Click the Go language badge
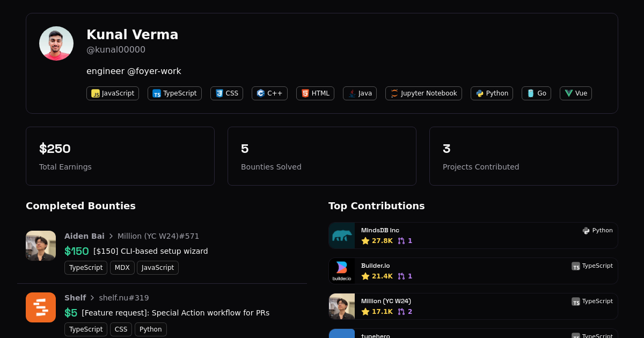The image size is (644, 338). coord(536,93)
